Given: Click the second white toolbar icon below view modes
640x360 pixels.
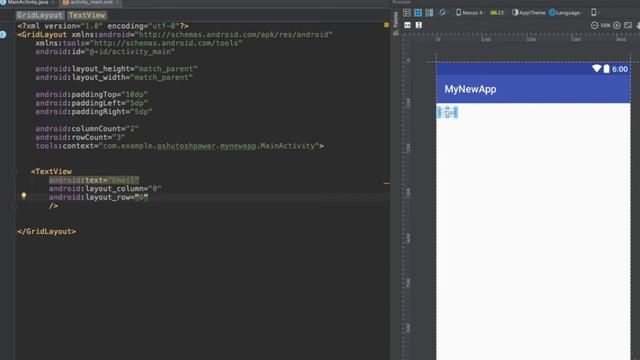Looking at the screenshot, I should point(418,25).
